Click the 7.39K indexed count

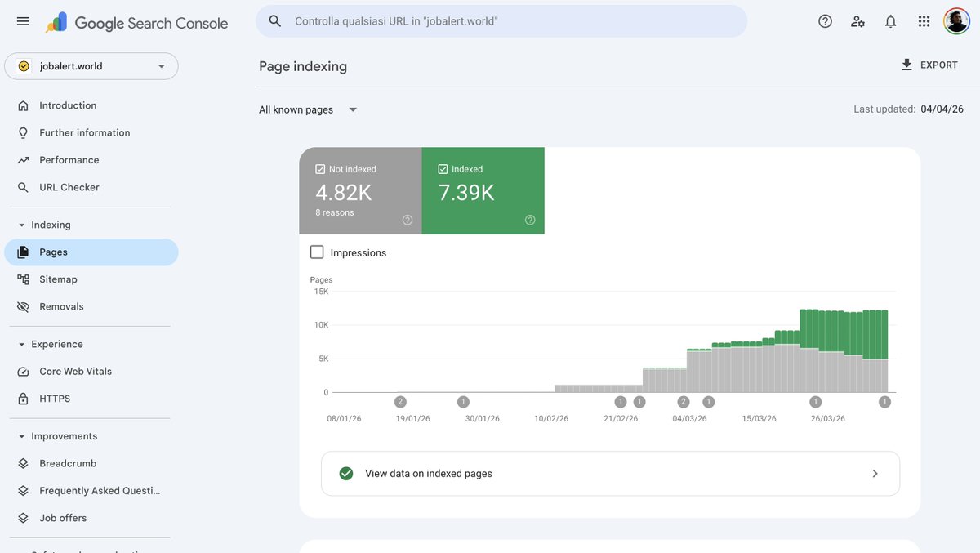(466, 193)
